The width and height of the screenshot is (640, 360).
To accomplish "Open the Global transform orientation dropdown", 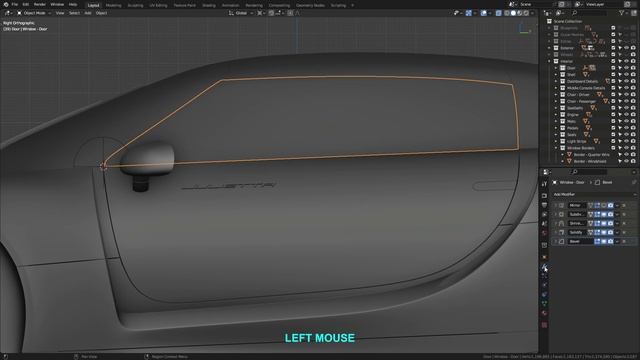I will click(x=241, y=13).
